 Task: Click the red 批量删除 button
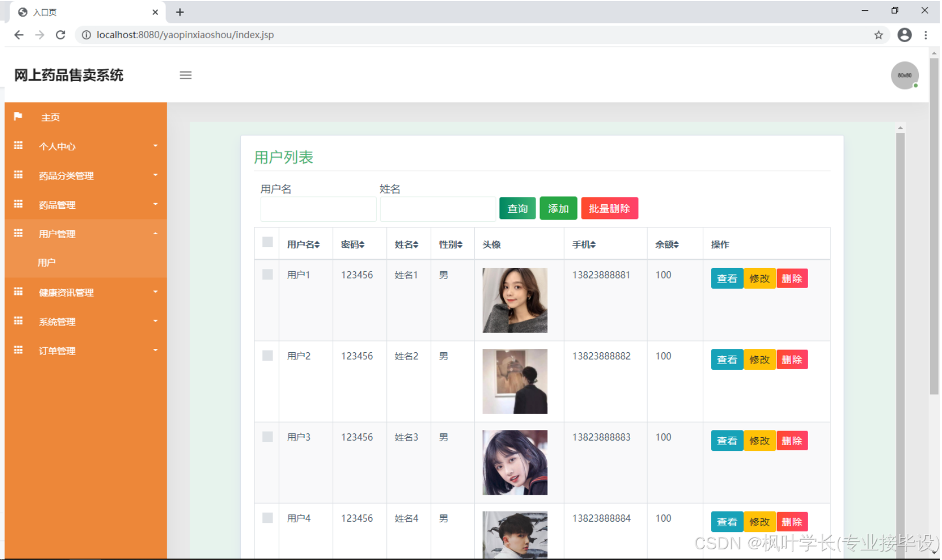point(610,208)
